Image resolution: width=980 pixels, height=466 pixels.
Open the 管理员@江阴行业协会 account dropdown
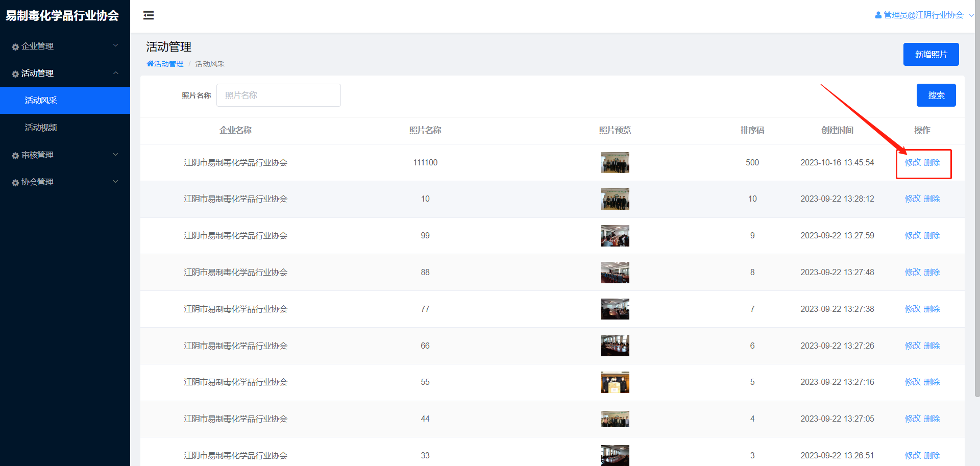(x=923, y=15)
